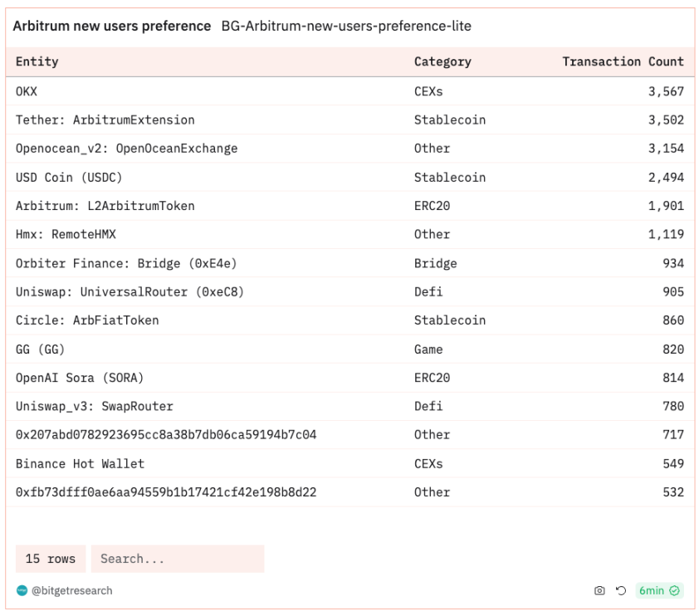Click transaction count 3,154
The width and height of the screenshot is (699, 616).
(666, 149)
